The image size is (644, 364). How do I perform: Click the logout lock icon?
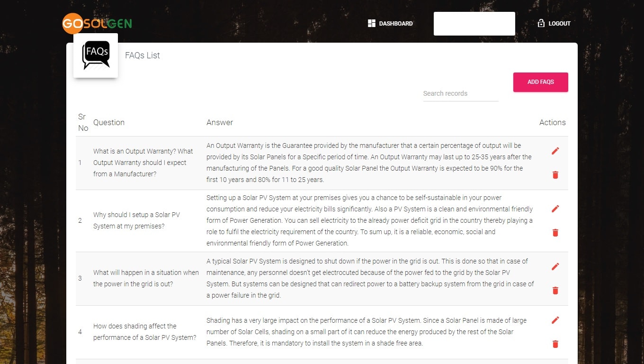point(541,23)
